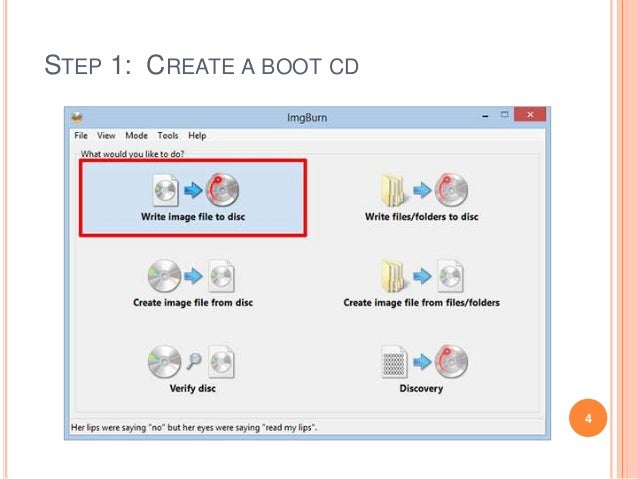Open the Tools menu
638x479 pixels.
point(168,136)
